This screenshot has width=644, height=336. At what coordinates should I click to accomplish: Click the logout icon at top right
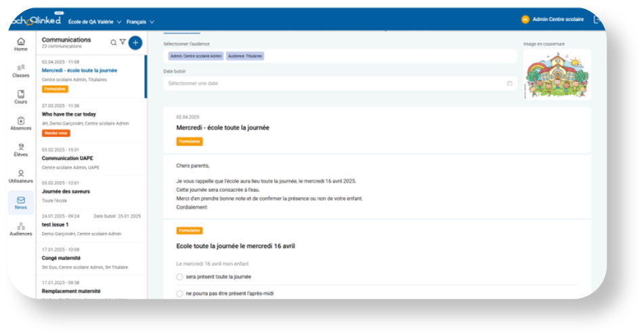point(597,19)
